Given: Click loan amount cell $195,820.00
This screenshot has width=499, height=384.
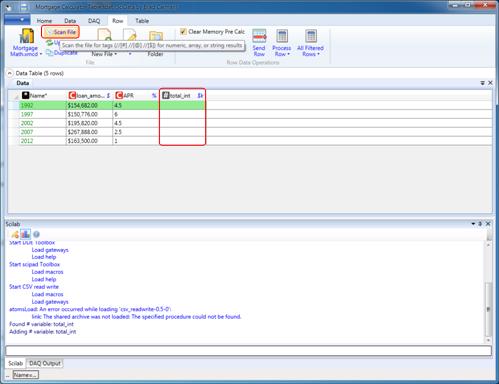Looking at the screenshot, I should tap(90, 123).
